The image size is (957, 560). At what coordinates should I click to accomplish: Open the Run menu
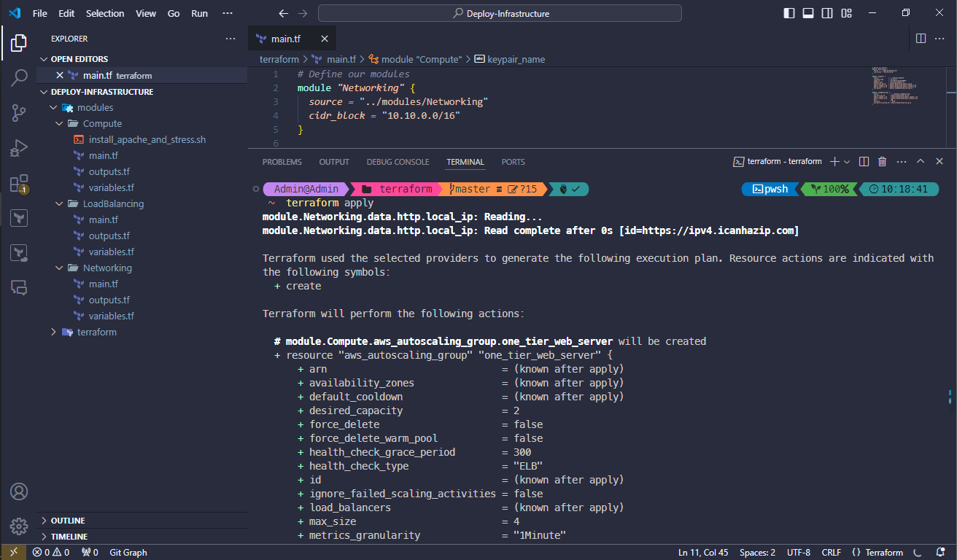tap(199, 13)
